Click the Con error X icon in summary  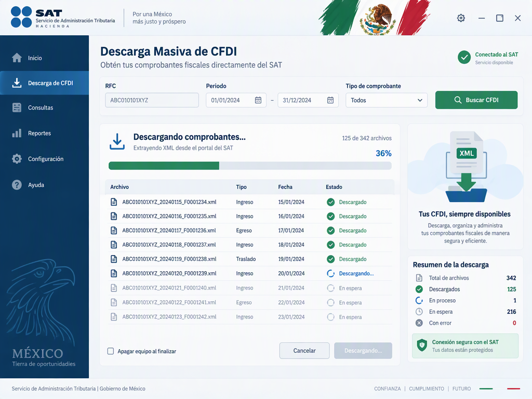(x=419, y=323)
